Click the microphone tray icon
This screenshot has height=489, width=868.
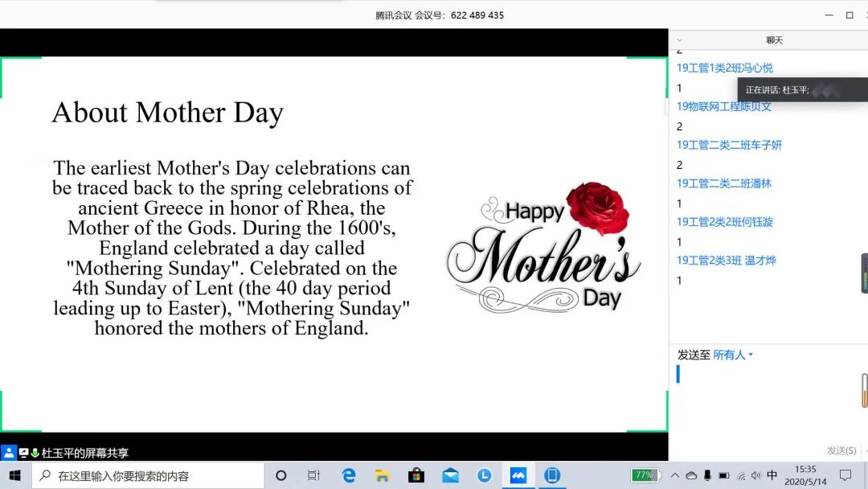click(x=707, y=475)
